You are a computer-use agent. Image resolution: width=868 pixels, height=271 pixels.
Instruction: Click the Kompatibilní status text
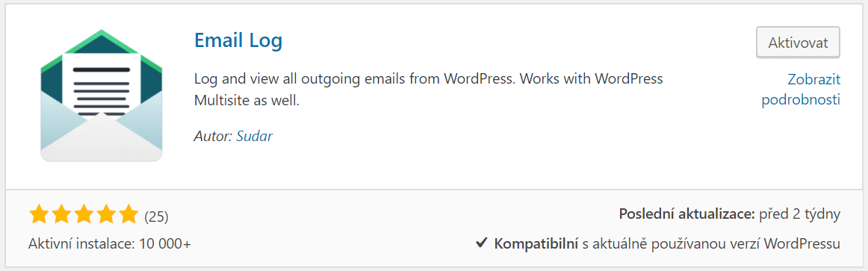click(x=536, y=243)
